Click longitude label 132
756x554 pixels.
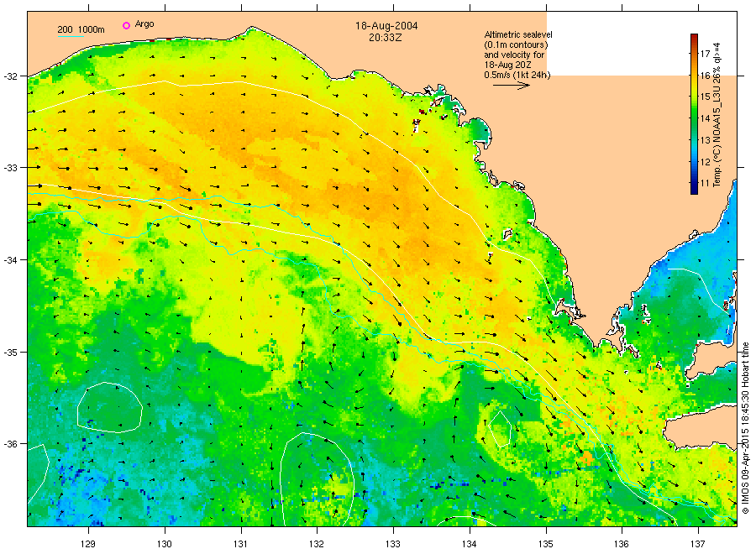coord(317,544)
